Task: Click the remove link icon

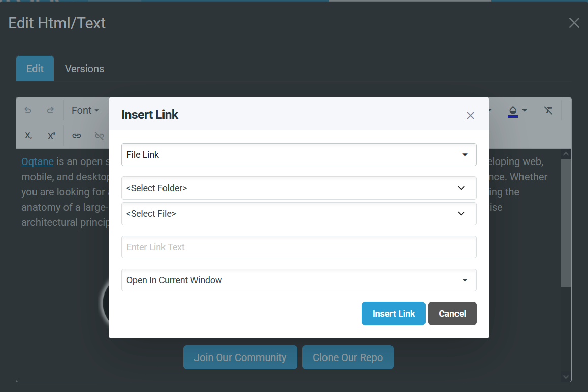Action: 99,136
